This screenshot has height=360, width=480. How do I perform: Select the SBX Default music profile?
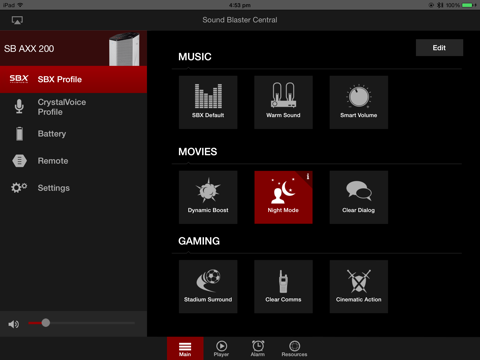coord(208,102)
